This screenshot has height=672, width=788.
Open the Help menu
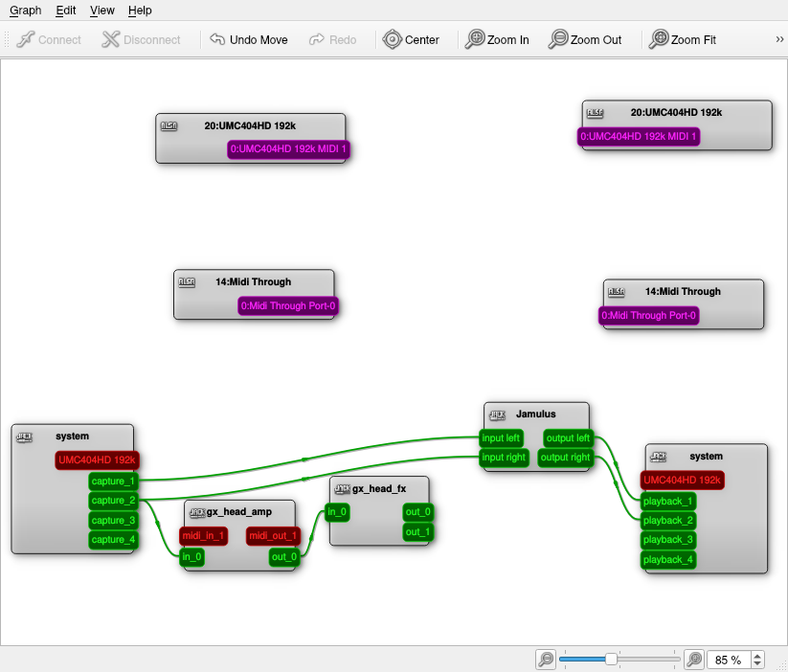(x=140, y=11)
